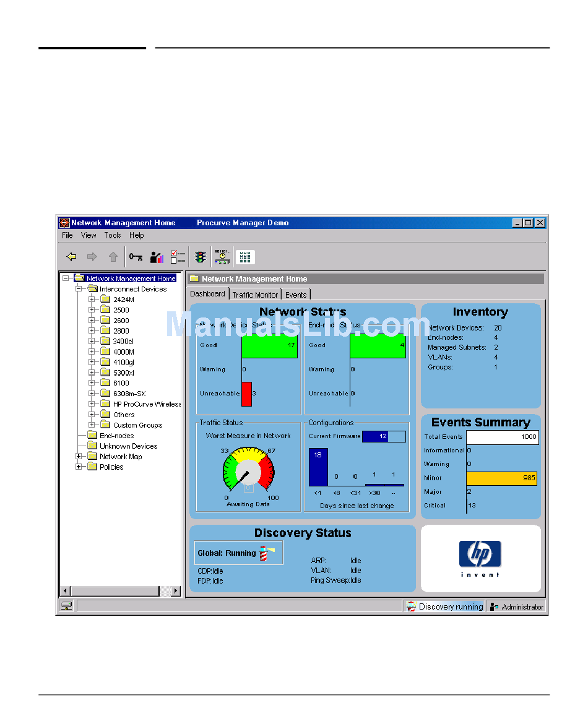Click the yellow Minor events bar 985

[501, 478]
